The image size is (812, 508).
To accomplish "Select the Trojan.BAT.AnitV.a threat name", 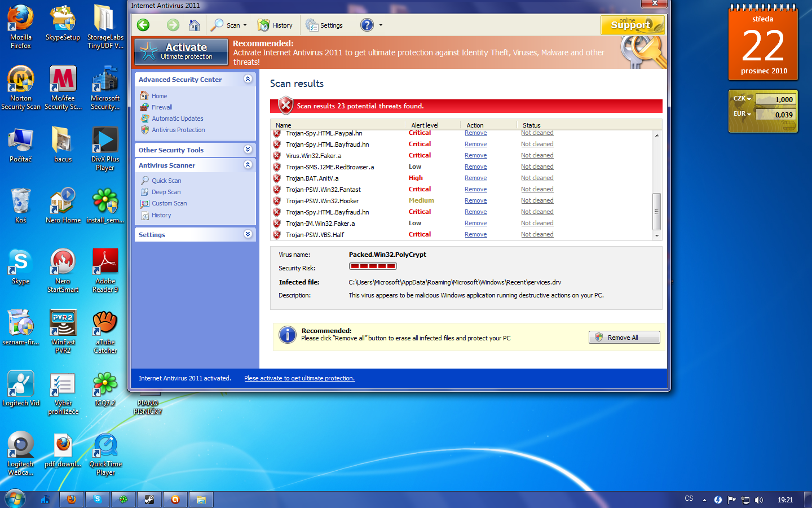I will point(312,178).
